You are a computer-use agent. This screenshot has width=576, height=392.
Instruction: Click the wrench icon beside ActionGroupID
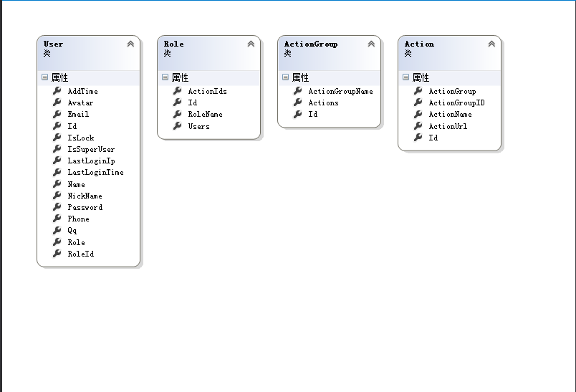(418, 102)
